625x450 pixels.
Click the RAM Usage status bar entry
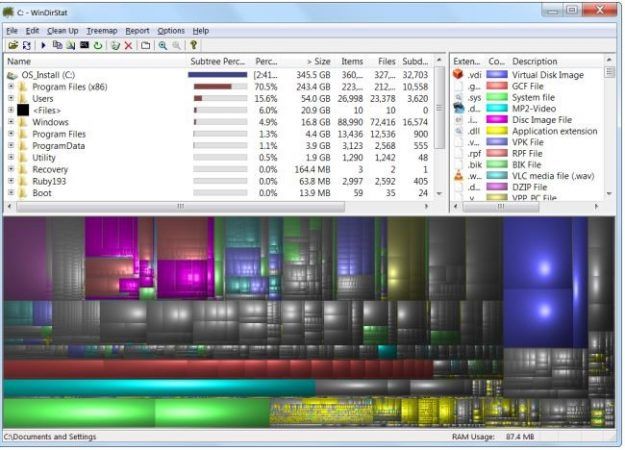point(493,437)
